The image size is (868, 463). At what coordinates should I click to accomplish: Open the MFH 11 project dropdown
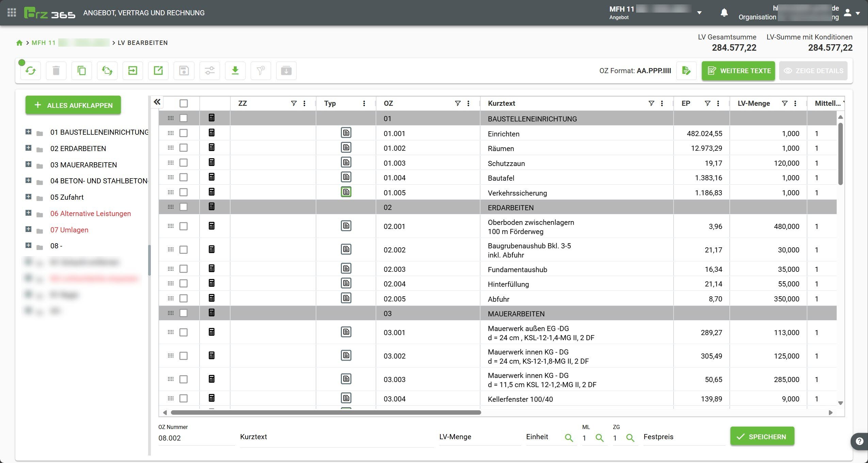[x=699, y=13]
